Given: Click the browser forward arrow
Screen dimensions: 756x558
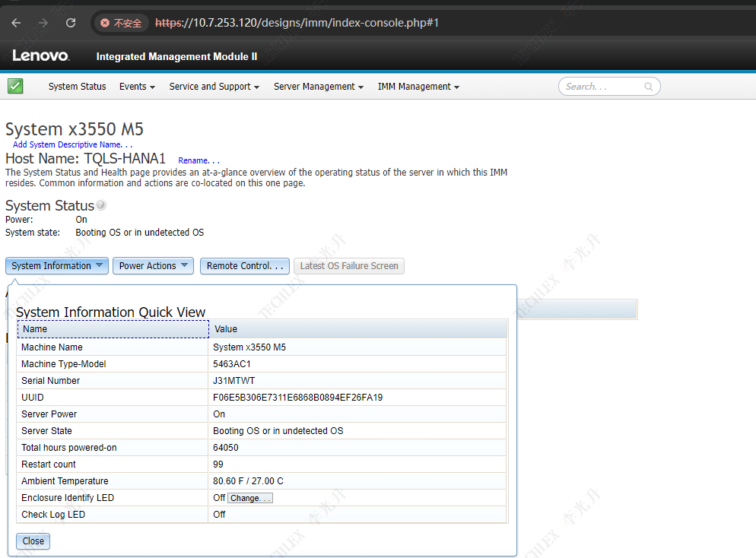Looking at the screenshot, I should (x=43, y=23).
